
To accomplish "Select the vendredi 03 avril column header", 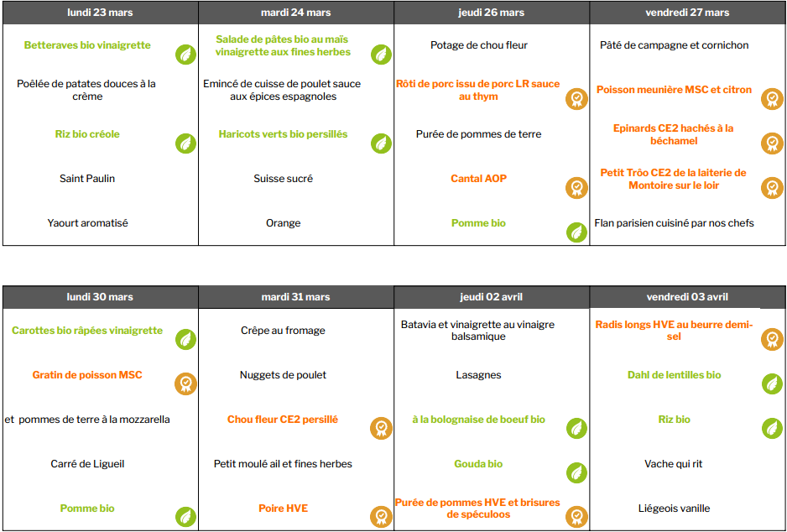I will pos(687,297).
